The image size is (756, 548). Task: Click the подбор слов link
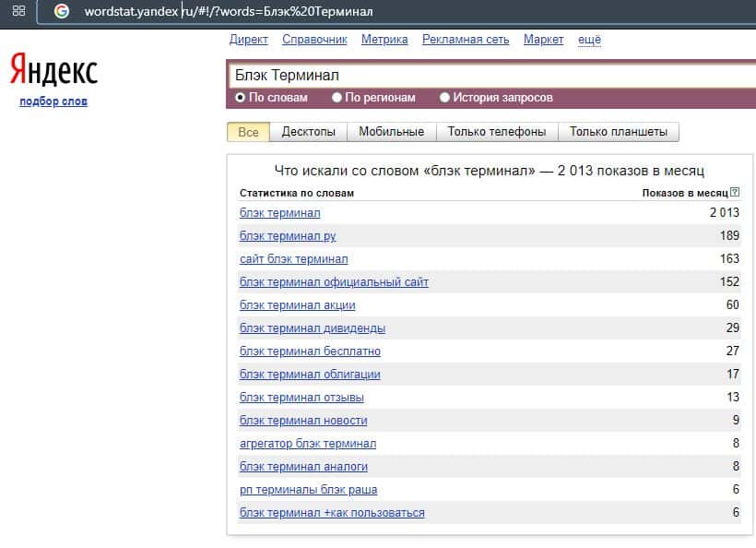point(53,101)
